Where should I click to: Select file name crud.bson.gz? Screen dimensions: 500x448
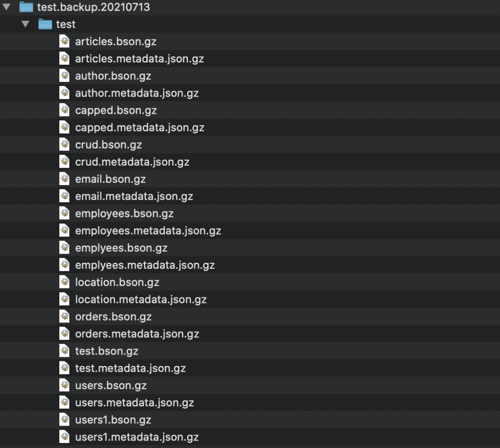108,145
